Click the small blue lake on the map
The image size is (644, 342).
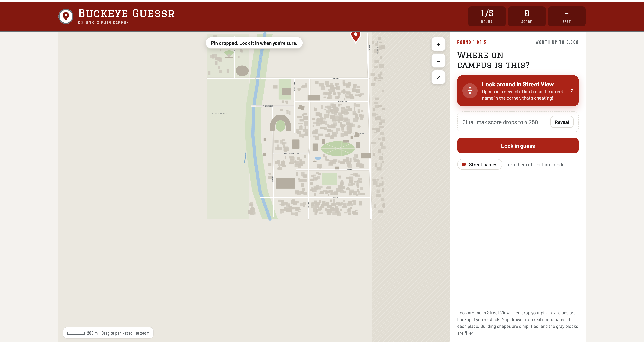coord(318,158)
